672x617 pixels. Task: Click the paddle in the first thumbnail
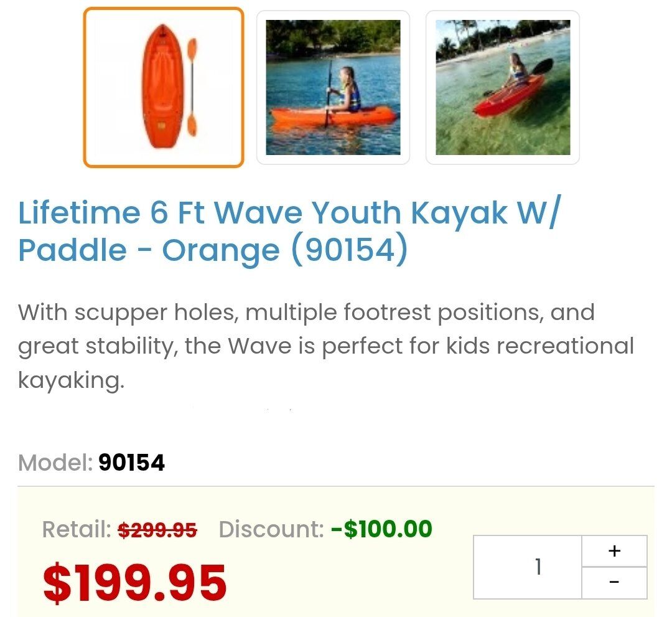point(192,87)
